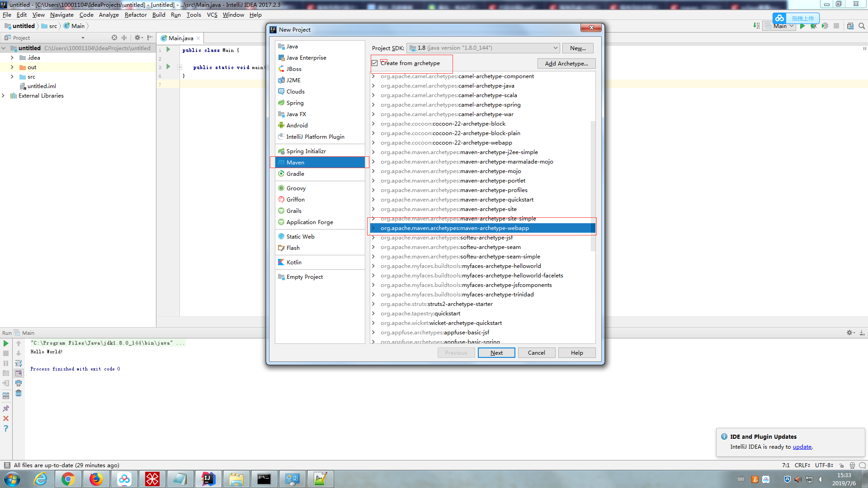Select Spring project type in list
This screenshot has height=488, width=868.
[295, 103]
